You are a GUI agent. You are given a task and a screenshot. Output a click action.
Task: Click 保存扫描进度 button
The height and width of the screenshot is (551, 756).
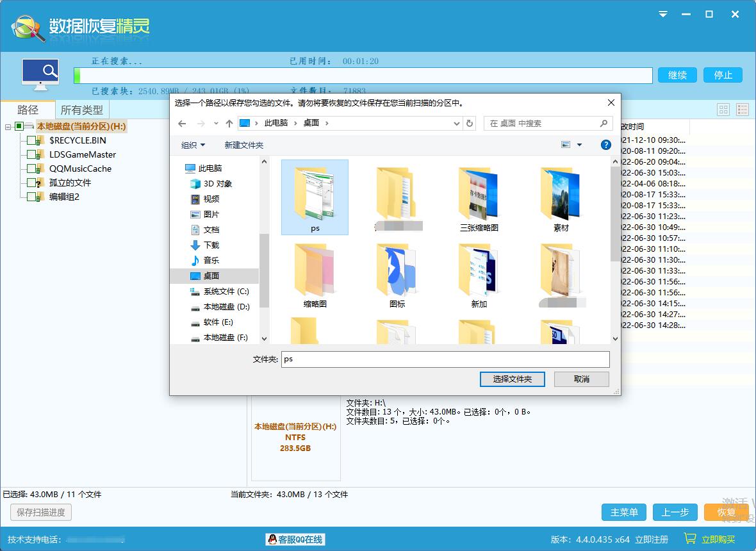41,513
